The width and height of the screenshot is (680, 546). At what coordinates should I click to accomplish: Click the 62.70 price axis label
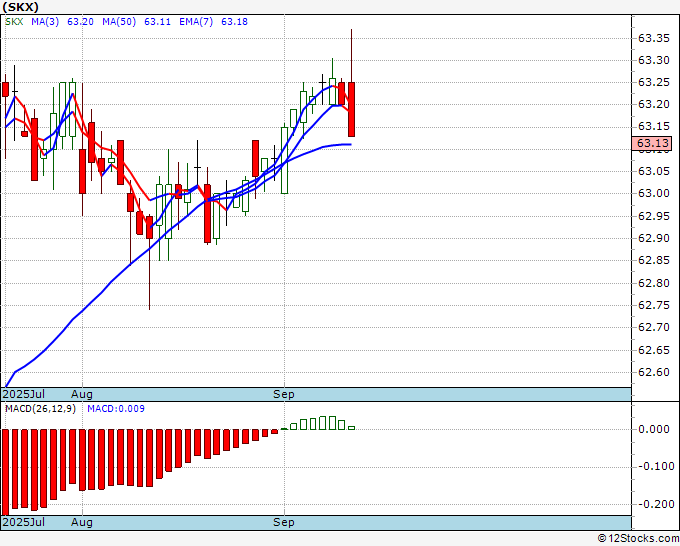click(654, 327)
